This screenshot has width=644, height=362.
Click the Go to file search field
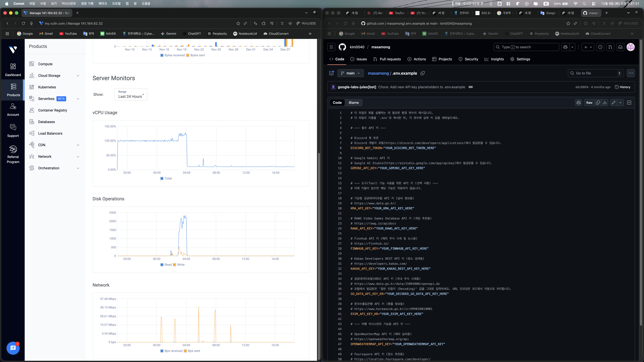pos(595,73)
